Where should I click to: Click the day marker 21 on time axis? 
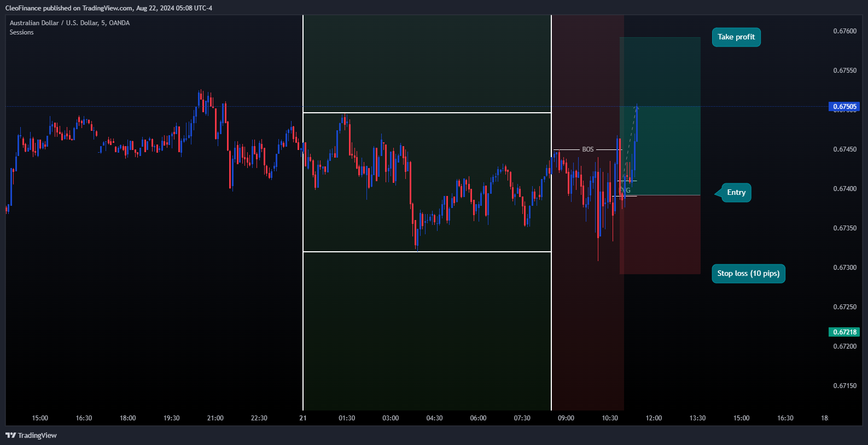click(303, 418)
